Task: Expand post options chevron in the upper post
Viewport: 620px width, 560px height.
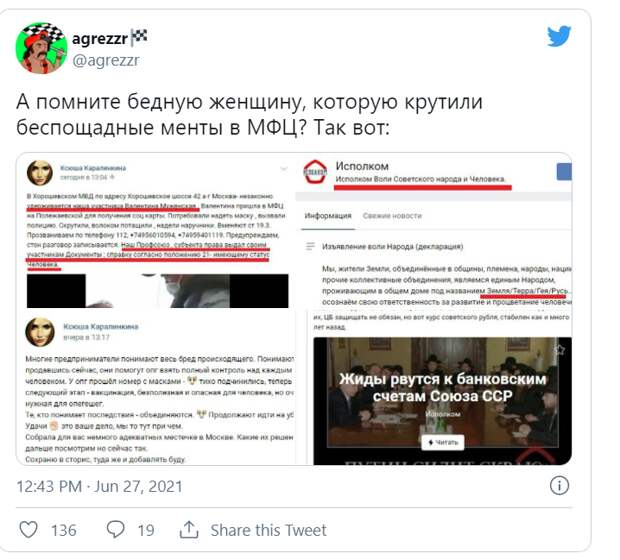Action: pyautogui.click(x=284, y=169)
